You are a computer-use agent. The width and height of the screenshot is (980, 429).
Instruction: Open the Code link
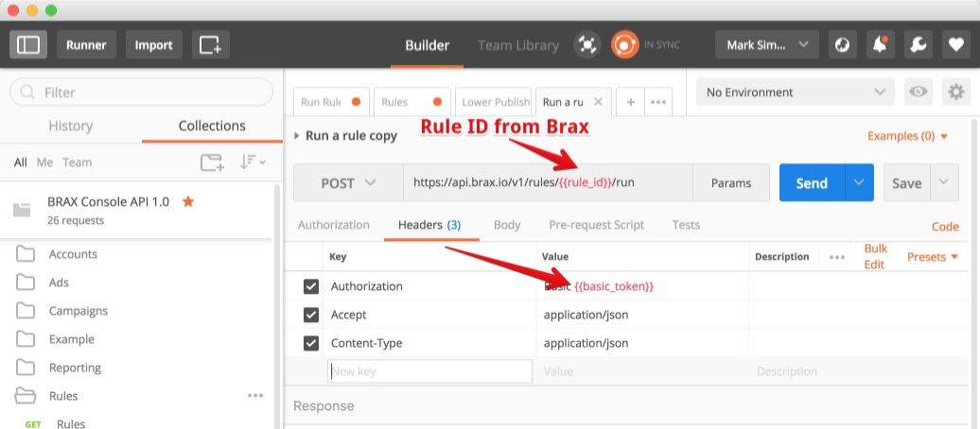[945, 227]
